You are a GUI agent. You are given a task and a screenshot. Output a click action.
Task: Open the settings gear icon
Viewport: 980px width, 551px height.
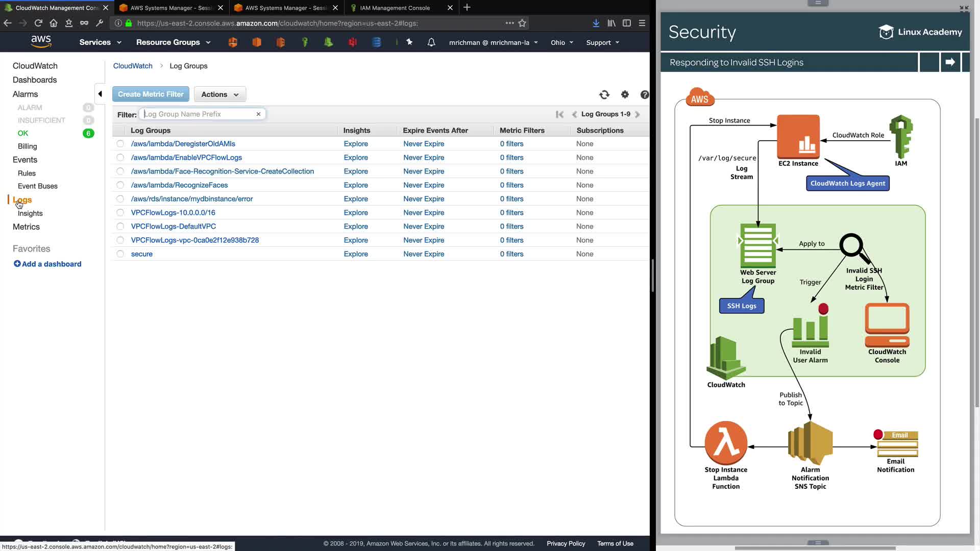[625, 94]
